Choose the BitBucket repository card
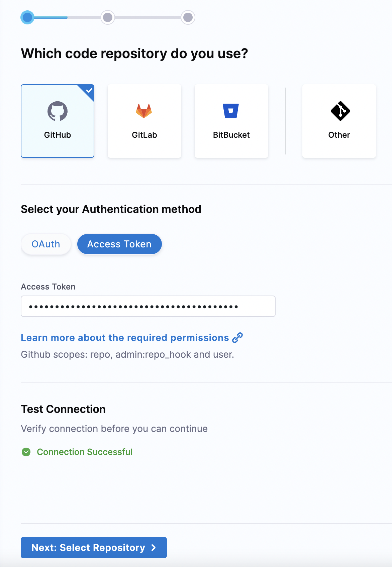Screen dimensions: 392x567 pyautogui.click(x=231, y=121)
